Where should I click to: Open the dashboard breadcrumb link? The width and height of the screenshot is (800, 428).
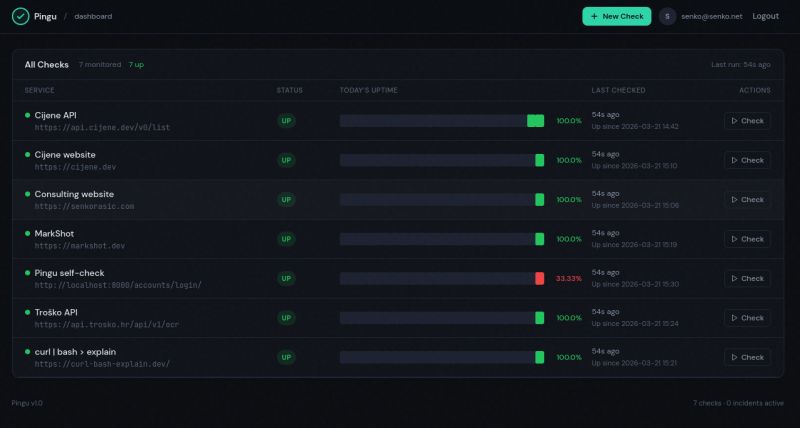93,17
